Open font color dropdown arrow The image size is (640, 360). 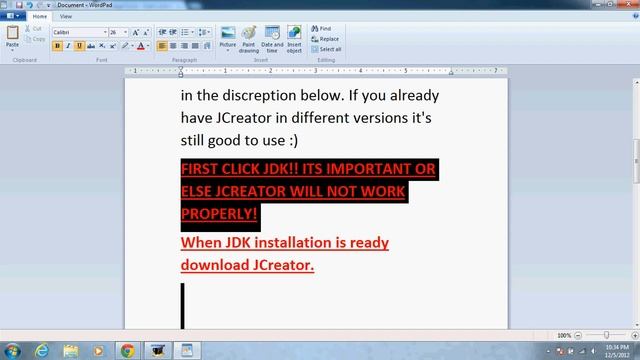point(148,46)
